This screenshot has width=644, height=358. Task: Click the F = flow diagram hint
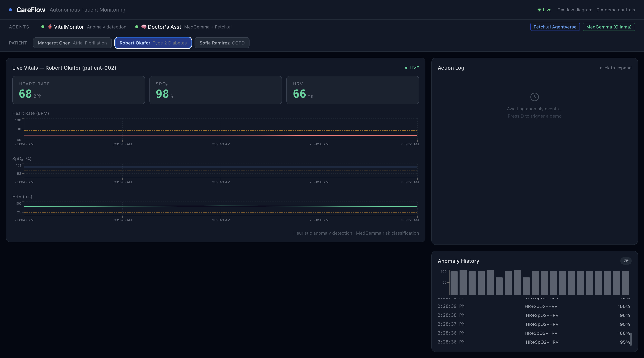pos(574,10)
